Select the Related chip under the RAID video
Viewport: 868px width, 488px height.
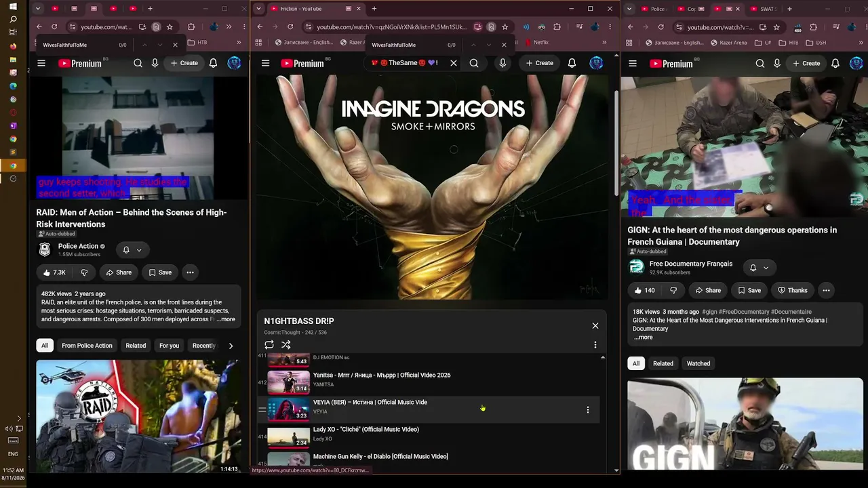point(136,346)
